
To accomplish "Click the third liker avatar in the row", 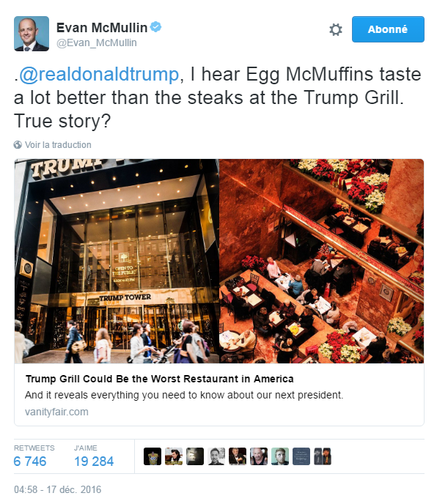I will coord(195,456).
